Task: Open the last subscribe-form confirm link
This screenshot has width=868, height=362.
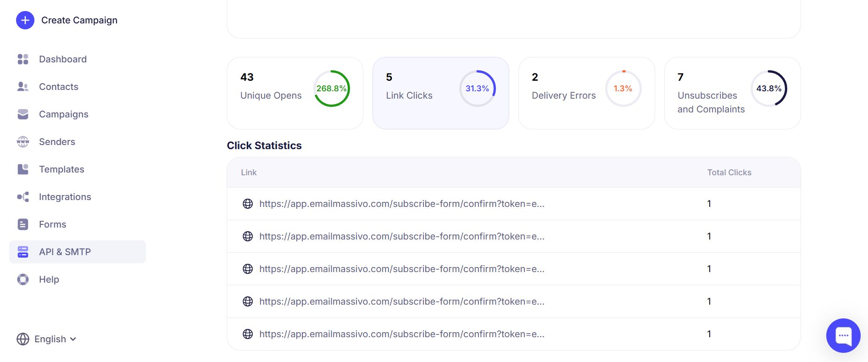Action: (401, 334)
